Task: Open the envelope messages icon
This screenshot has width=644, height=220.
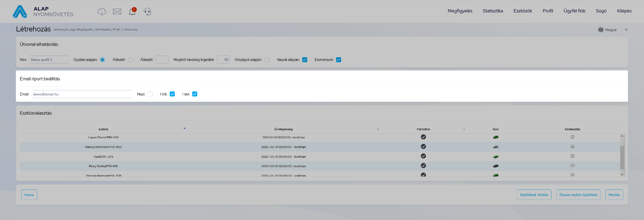Action: coord(117,12)
